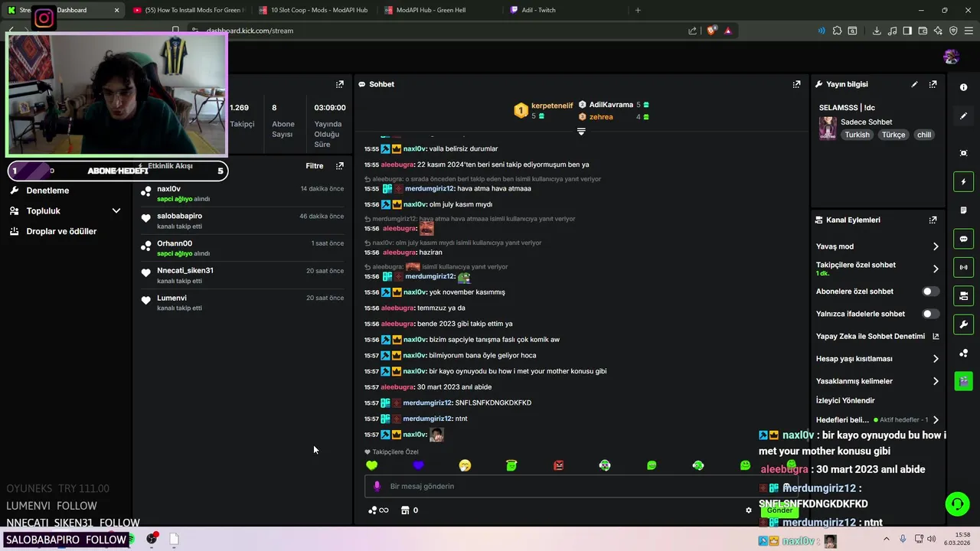This screenshot has width=980, height=551.
Task: Click the lightning bolt sidebar icon
Action: pyautogui.click(x=963, y=182)
